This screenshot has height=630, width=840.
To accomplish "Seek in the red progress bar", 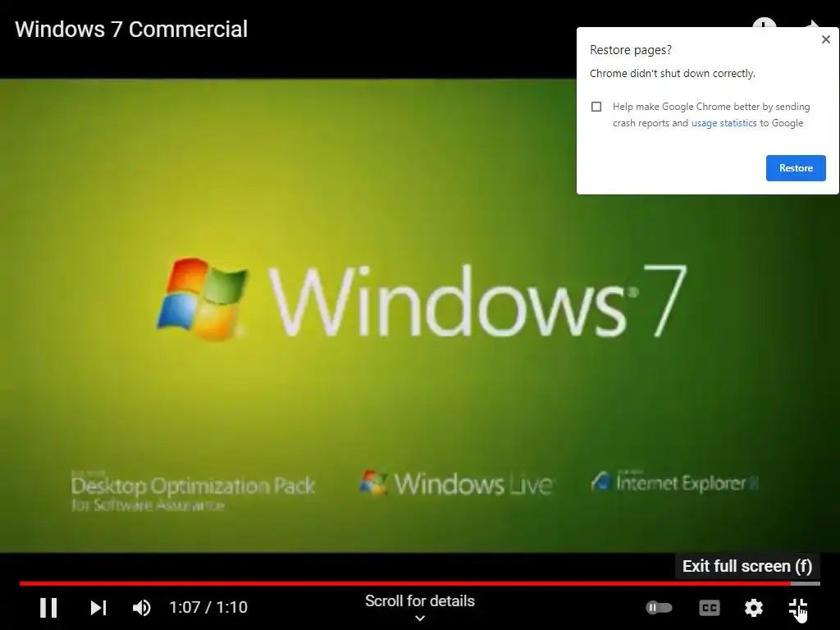I will (420, 583).
